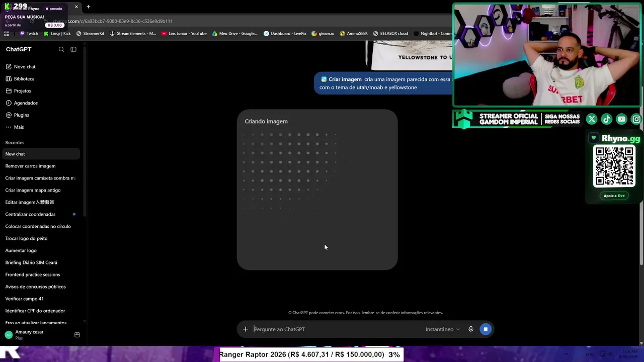Open 'Dashboard - LivePix' bookmark
Image resolution: width=644 pixels, height=362 pixels.
(285, 34)
